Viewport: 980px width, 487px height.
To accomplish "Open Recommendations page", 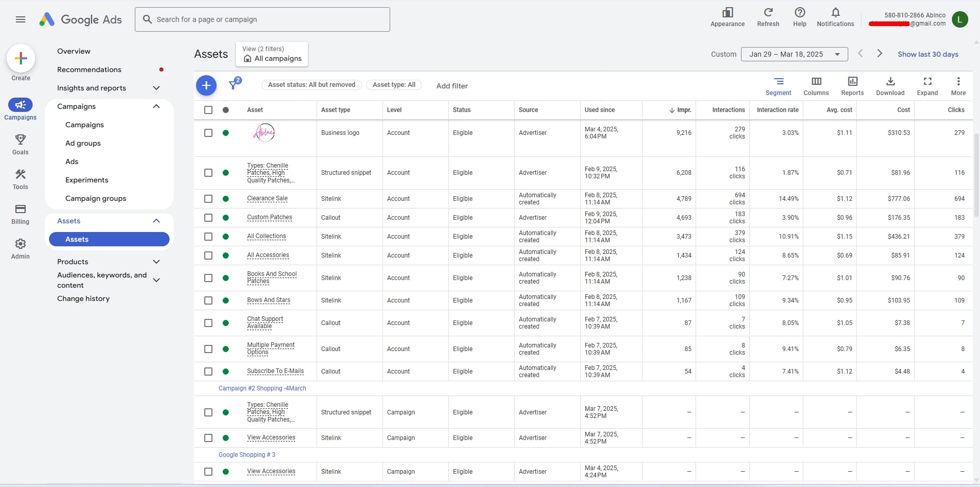I will pos(89,69).
